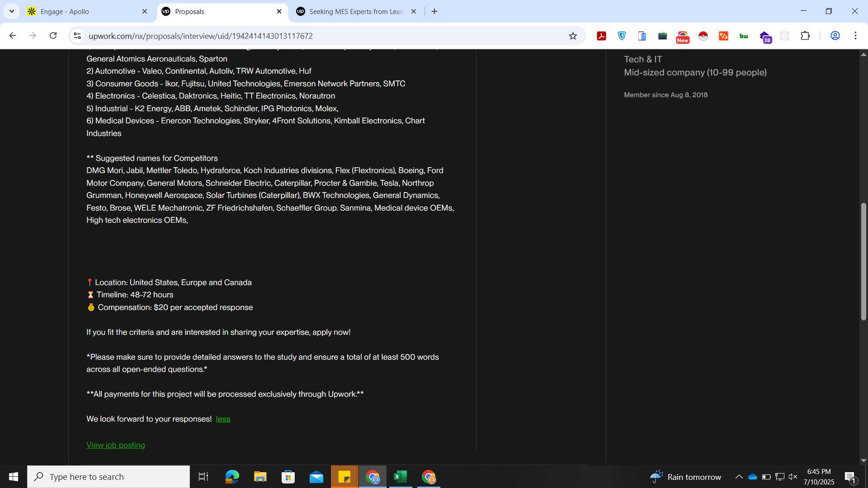Image resolution: width=868 pixels, height=488 pixels.
Task: Open the Chrome three-dot menu
Action: (855, 36)
